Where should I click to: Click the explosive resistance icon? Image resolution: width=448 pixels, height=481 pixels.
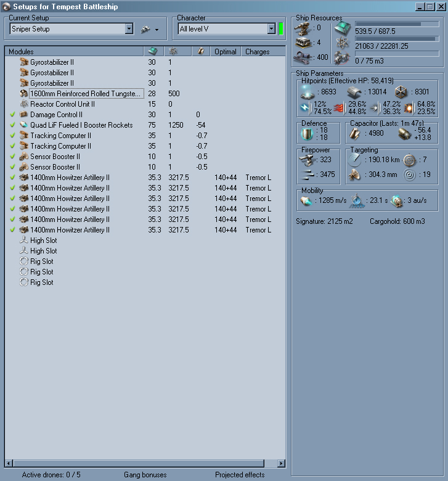coord(409,108)
